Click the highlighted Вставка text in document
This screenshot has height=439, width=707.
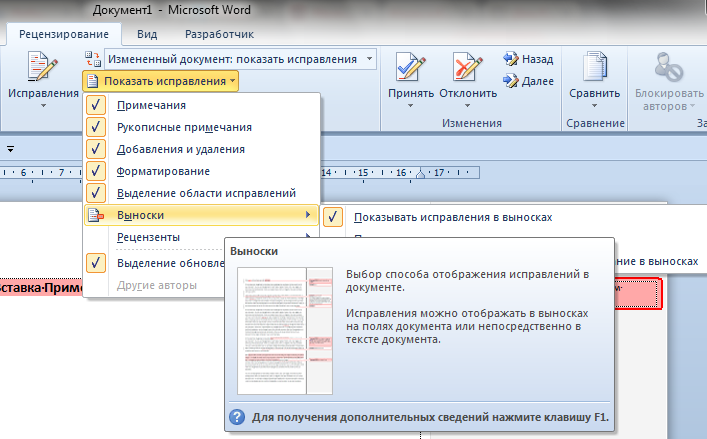point(40,288)
